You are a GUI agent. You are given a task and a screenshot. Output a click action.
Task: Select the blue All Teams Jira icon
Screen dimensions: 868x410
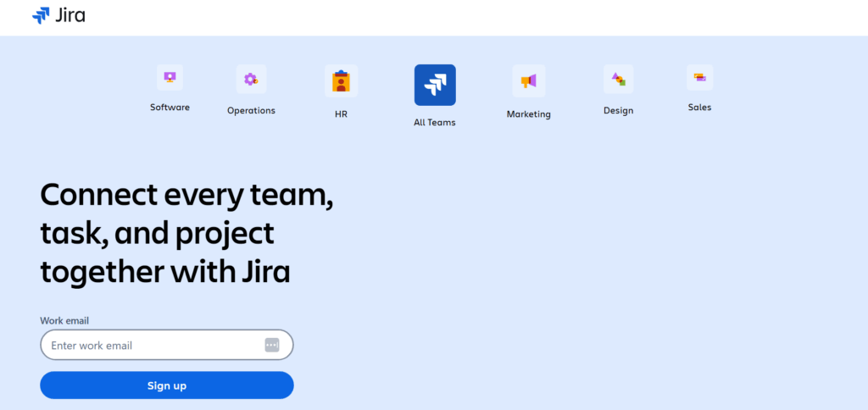coord(435,85)
